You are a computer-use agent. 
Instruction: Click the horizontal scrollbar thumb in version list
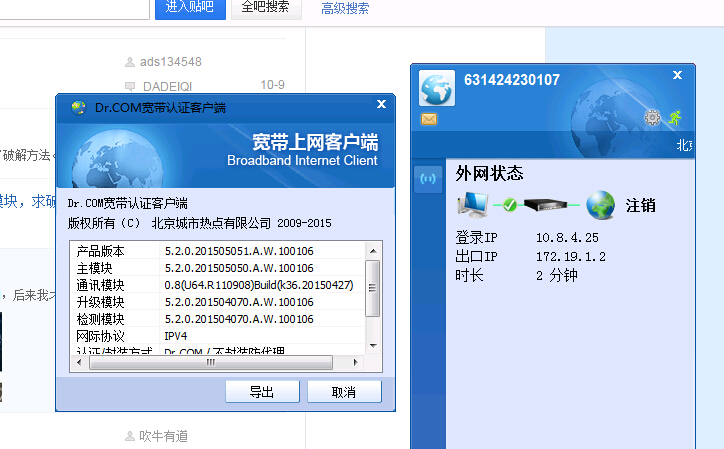(x=211, y=362)
